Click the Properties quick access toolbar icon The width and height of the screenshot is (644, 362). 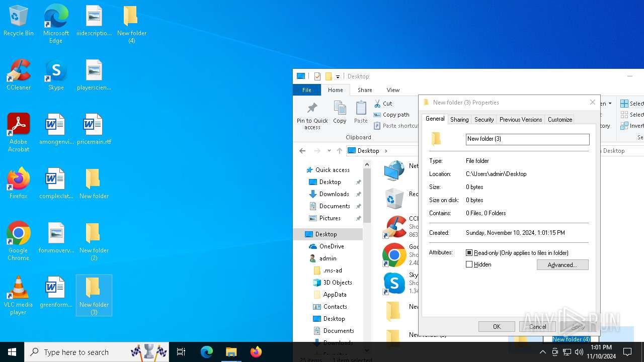(317, 76)
